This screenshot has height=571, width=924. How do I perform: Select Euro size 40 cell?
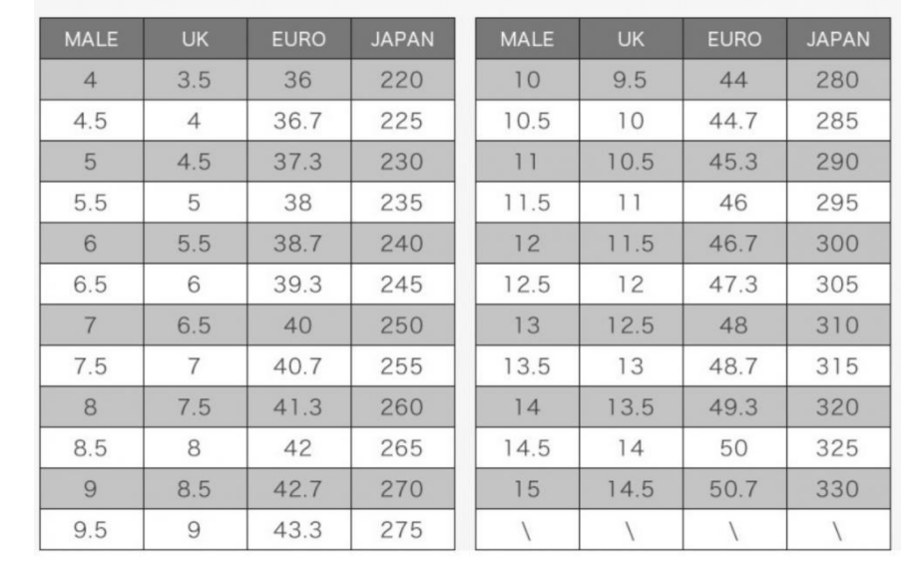298,325
